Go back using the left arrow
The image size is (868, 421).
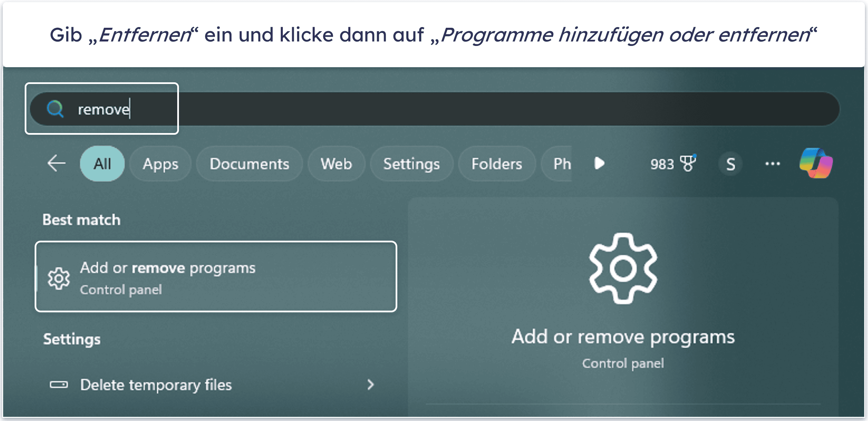57,163
